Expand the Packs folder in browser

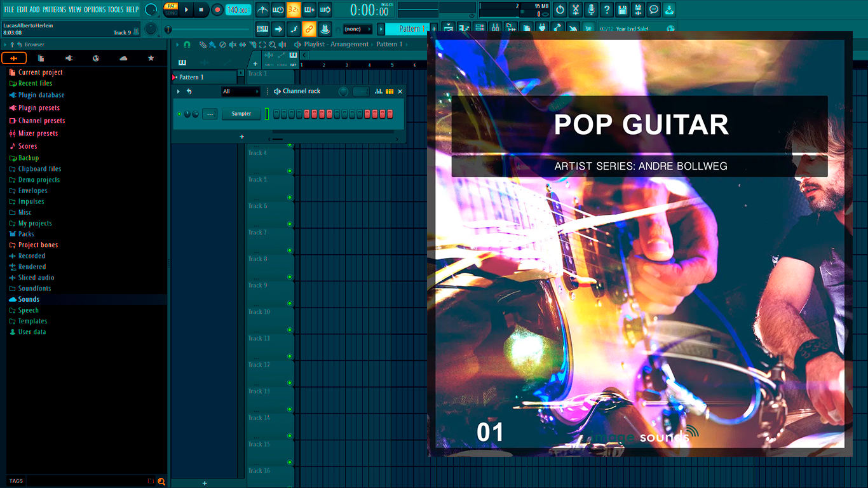[26, 234]
